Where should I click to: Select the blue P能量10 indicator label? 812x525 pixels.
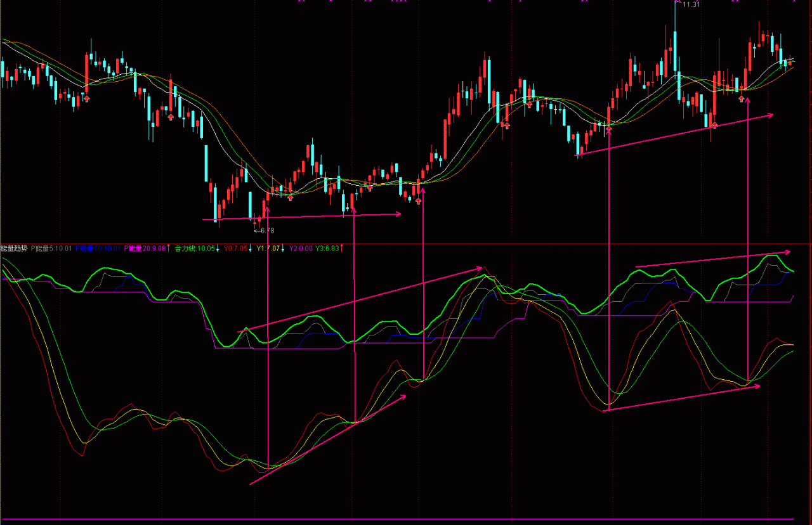pos(98,249)
